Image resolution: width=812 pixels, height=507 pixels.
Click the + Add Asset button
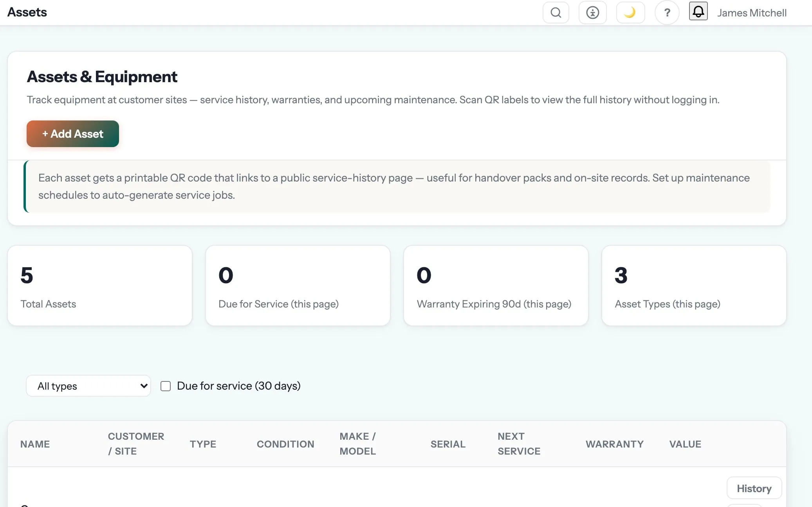coord(73,134)
